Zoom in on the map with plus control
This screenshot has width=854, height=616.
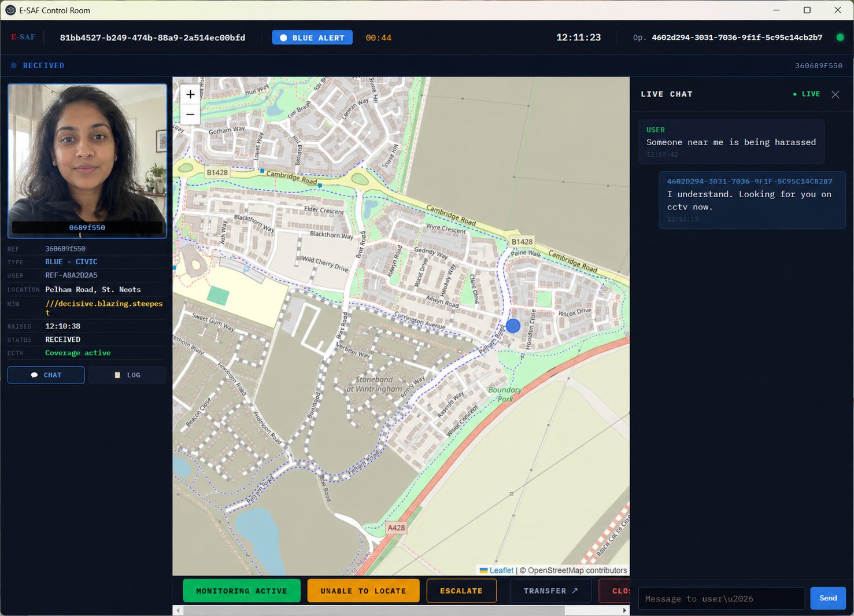pos(190,94)
